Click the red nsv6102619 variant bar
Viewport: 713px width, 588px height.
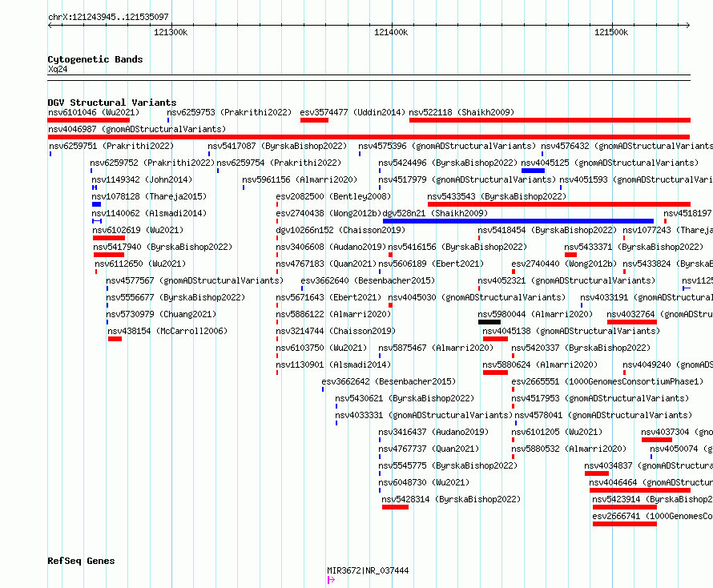(x=109, y=238)
